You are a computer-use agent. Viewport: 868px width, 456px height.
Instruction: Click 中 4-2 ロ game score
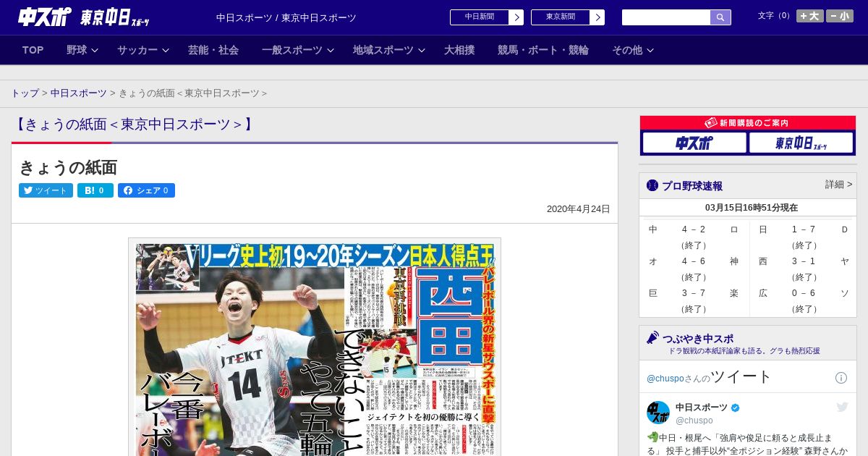pos(694,237)
